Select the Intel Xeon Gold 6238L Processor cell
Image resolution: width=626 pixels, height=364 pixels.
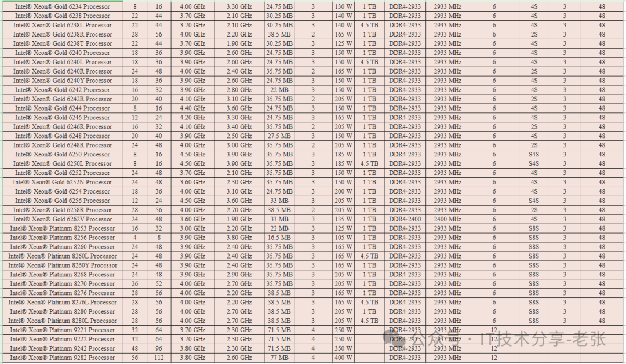click(62, 25)
